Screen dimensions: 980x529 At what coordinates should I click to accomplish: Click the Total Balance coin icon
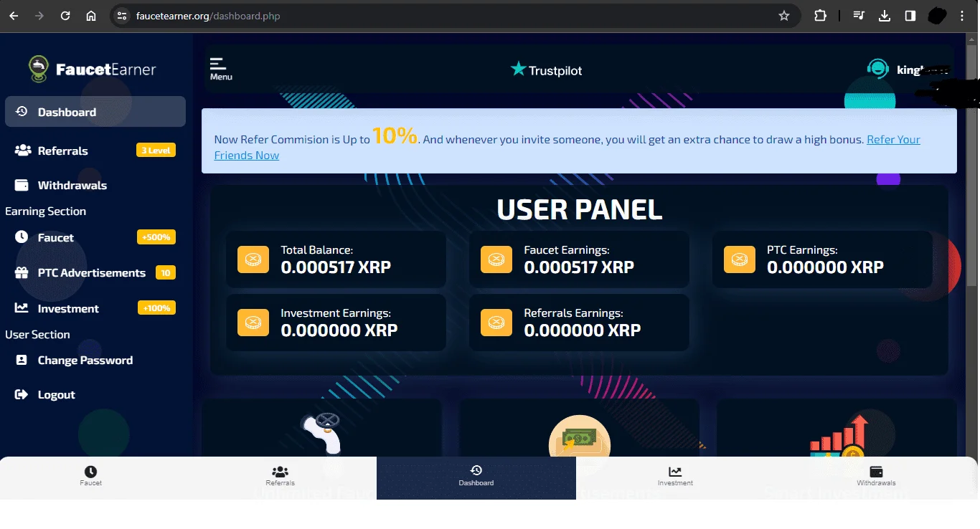(x=253, y=259)
